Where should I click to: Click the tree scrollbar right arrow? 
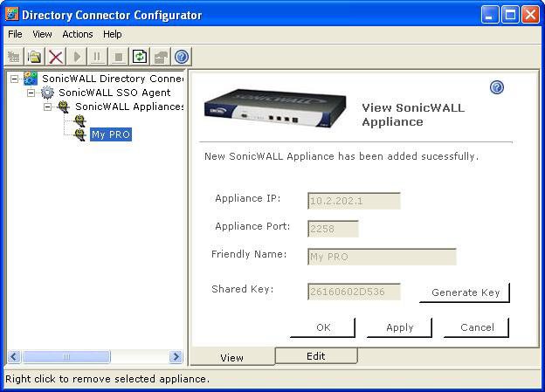(x=176, y=356)
